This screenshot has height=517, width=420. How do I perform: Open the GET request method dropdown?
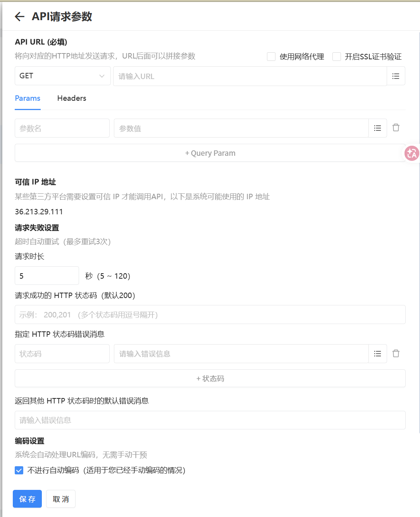(62, 76)
